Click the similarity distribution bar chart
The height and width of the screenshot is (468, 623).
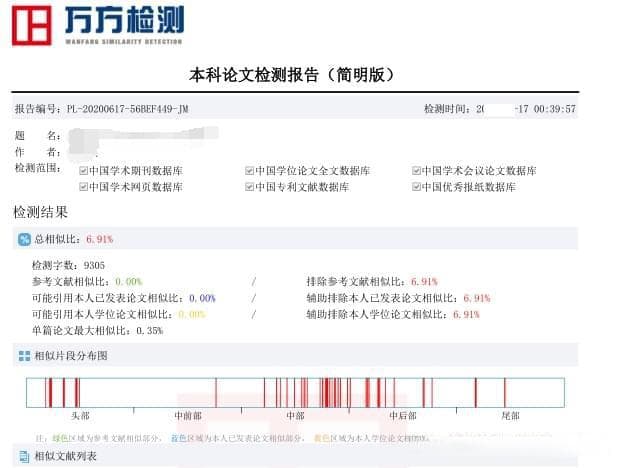tap(295, 393)
